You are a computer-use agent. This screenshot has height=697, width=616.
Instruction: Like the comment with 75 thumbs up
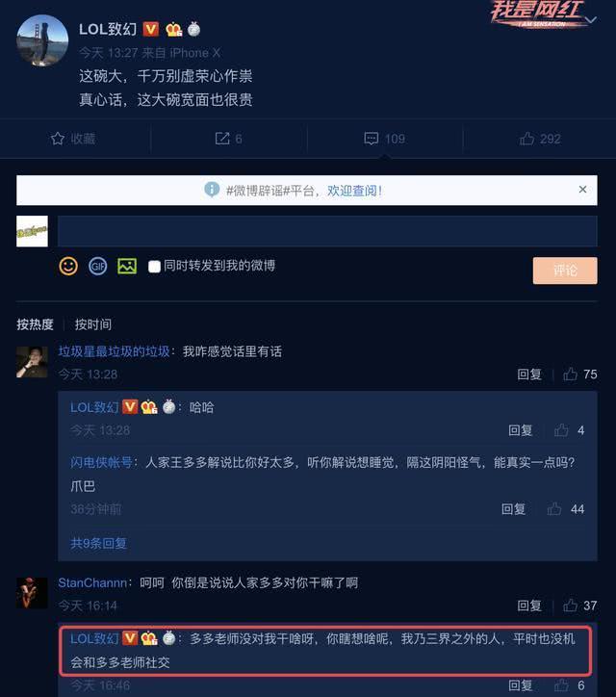(570, 374)
